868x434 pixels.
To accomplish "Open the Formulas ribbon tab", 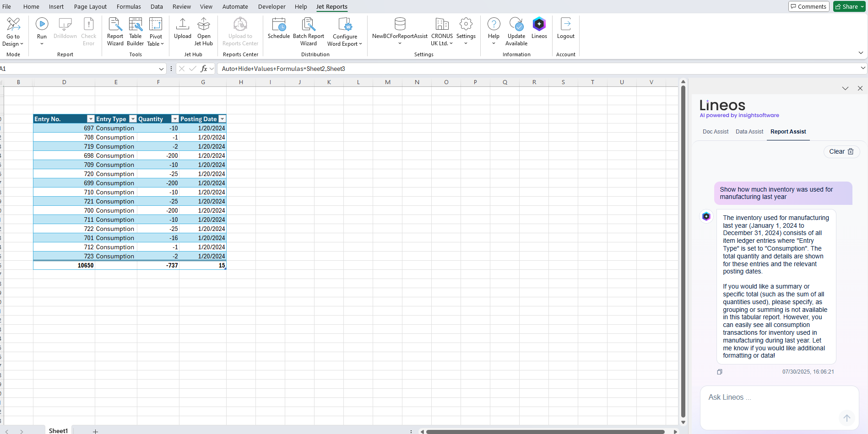I will coord(129,6).
